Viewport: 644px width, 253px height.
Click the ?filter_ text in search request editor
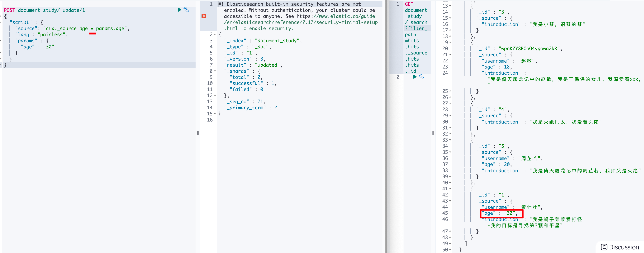click(416, 28)
